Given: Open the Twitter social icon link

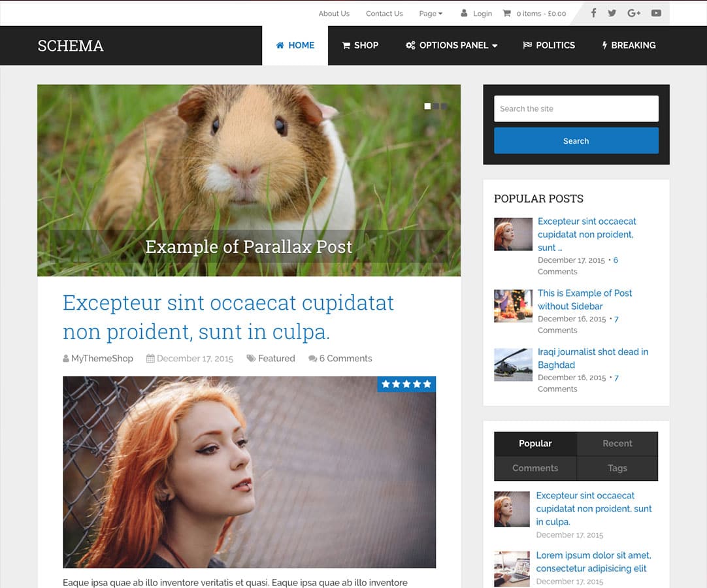Looking at the screenshot, I should coord(612,13).
